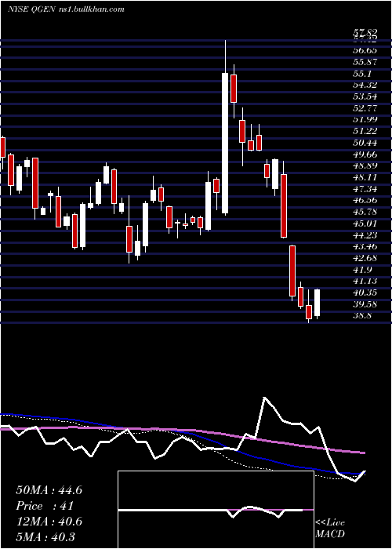Image resolution: width=392 pixels, height=549 pixels.
Task: Click the 43.46 price axis label
Action: tap(366, 246)
